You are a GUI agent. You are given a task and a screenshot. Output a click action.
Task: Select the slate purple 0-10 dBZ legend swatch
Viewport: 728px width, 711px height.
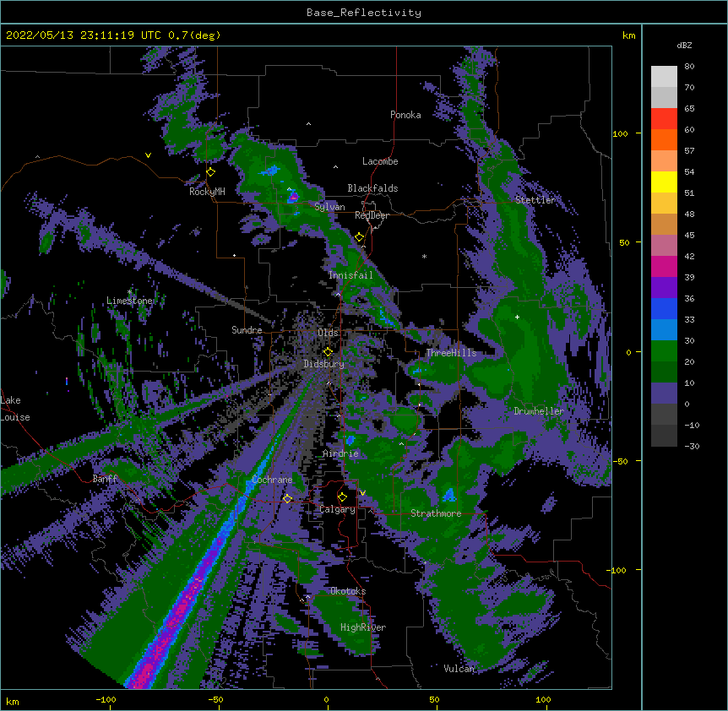[664, 393]
